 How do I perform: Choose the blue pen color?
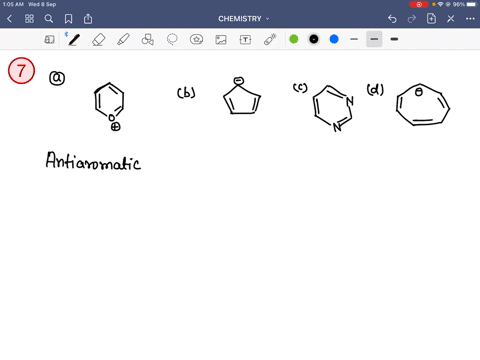pos(334,39)
